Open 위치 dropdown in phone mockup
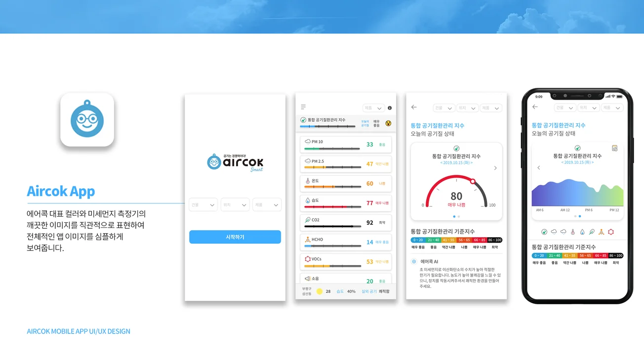Screen dimensions: 644x362 tap(588, 108)
